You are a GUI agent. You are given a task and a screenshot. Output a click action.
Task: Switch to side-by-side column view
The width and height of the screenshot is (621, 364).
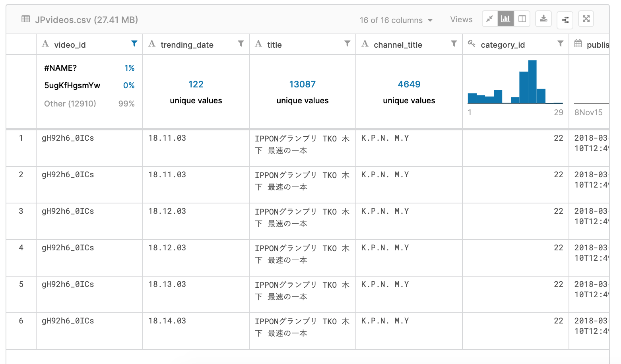click(522, 19)
